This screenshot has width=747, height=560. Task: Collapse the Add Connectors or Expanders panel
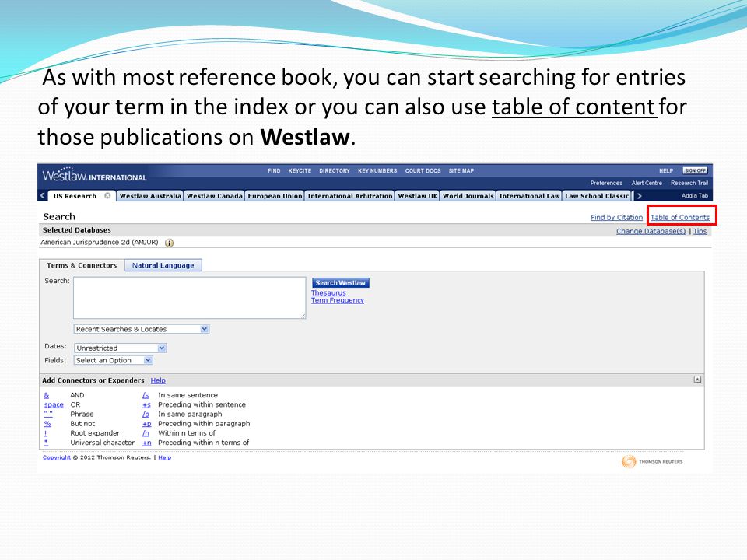pos(697,380)
